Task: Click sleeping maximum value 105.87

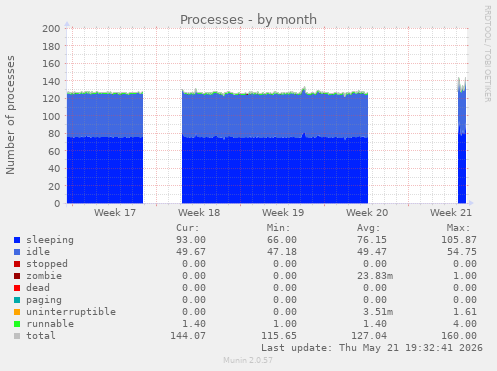Action: (x=459, y=240)
